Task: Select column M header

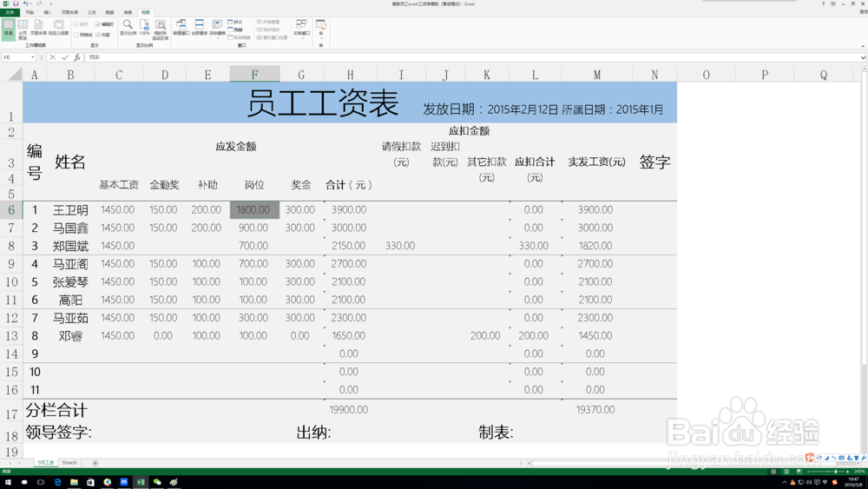Action: 597,74
